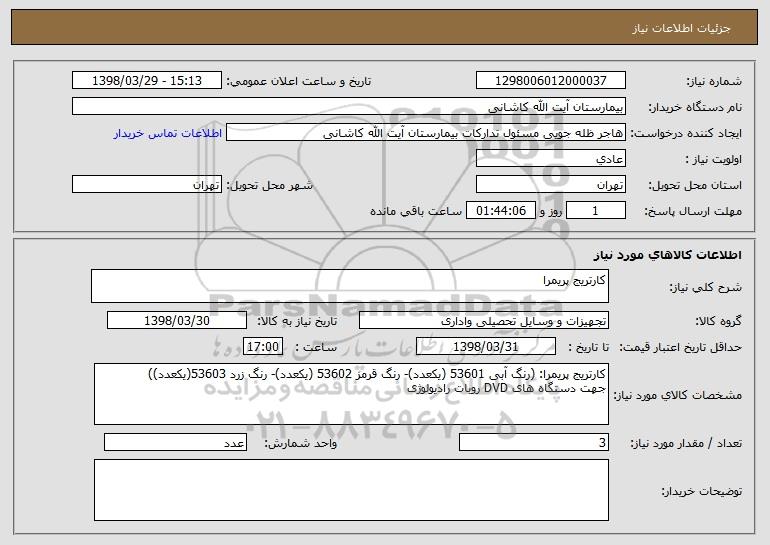Viewport: 770px width, 545px height.
Task: Click the label مهلت ارسال پاسخ
Action: [693, 212]
